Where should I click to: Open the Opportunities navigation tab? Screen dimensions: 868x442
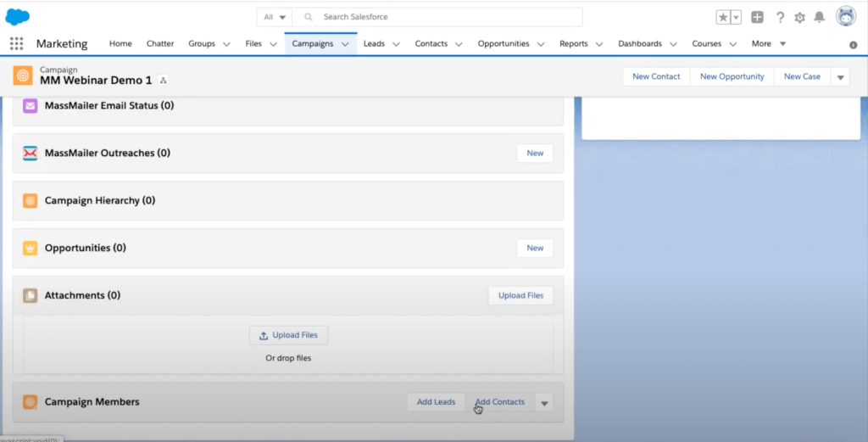504,43
